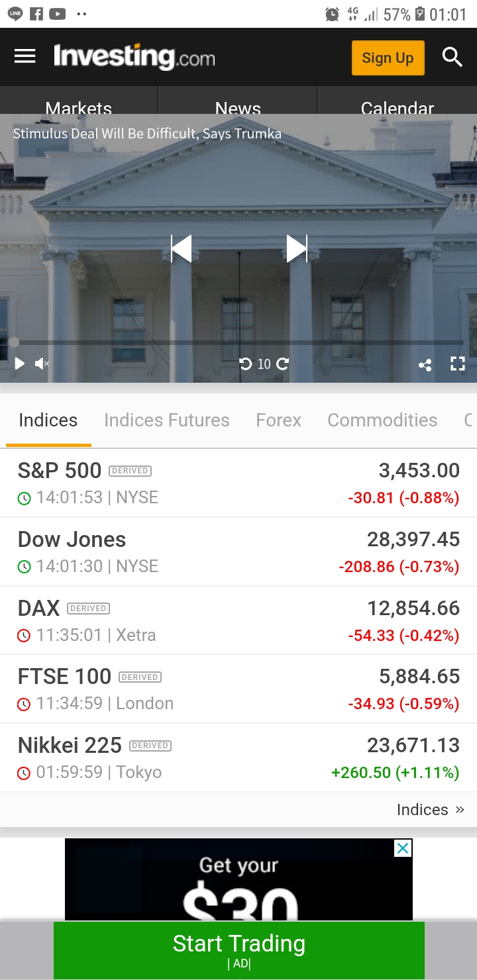The image size is (477, 980).
Task: Close the ad with X icon
Action: 403,848
